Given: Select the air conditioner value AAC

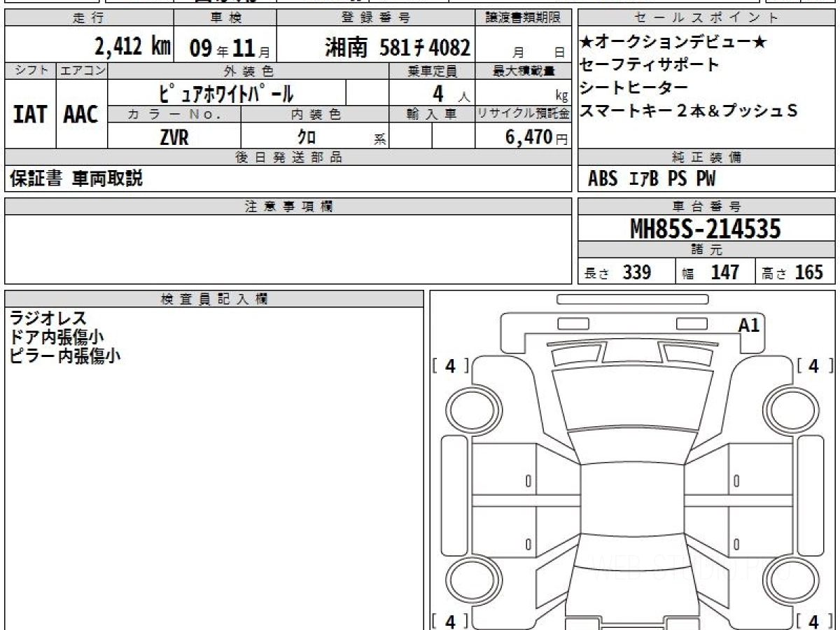Looking at the screenshot, I should [x=81, y=114].
